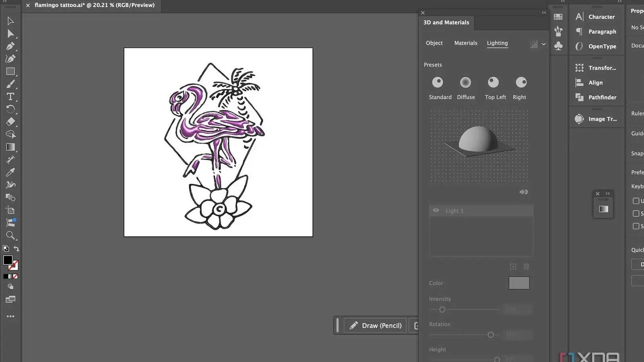Open 3D and Materials panel options chevron

point(544,44)
